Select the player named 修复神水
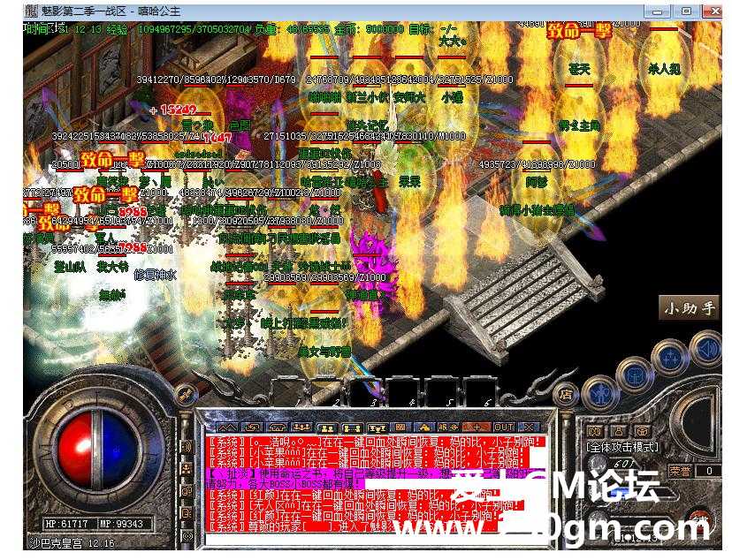The width and height of the screenshot is (732, 560). tap(155, 275)
